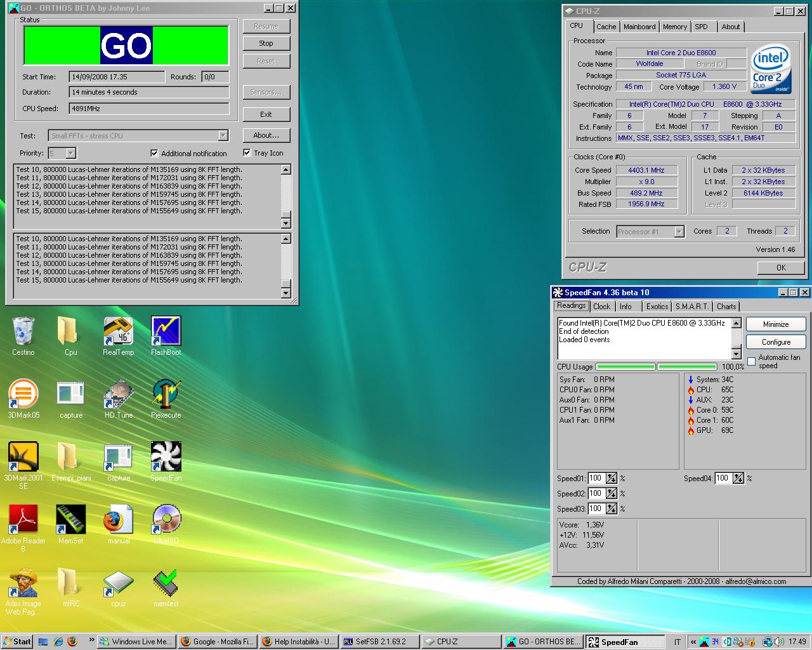Open the Cestino recycle bin icon
812x650 pixels.
pos(23,331)
